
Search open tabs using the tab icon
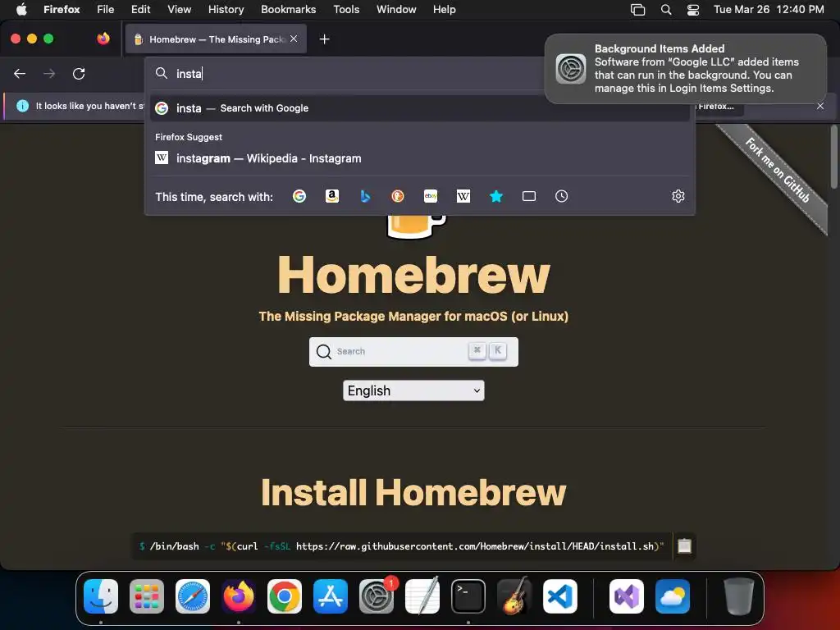[529, 196]
